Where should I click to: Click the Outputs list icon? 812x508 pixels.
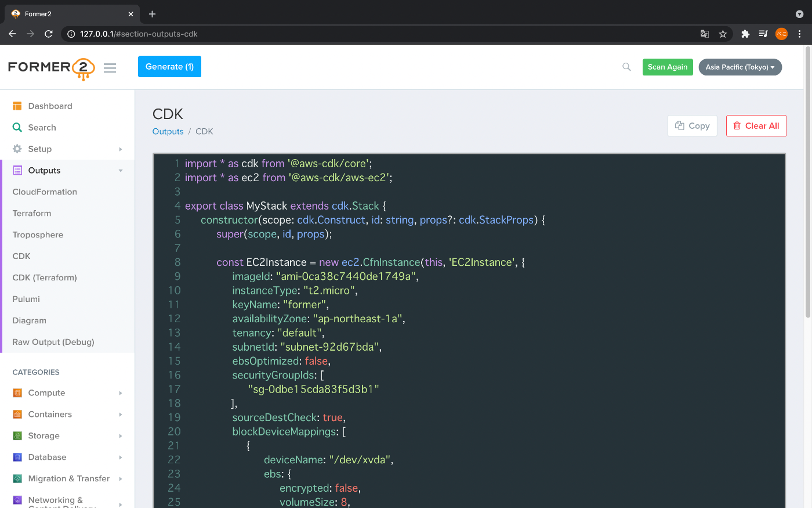[x=17, y=171]
